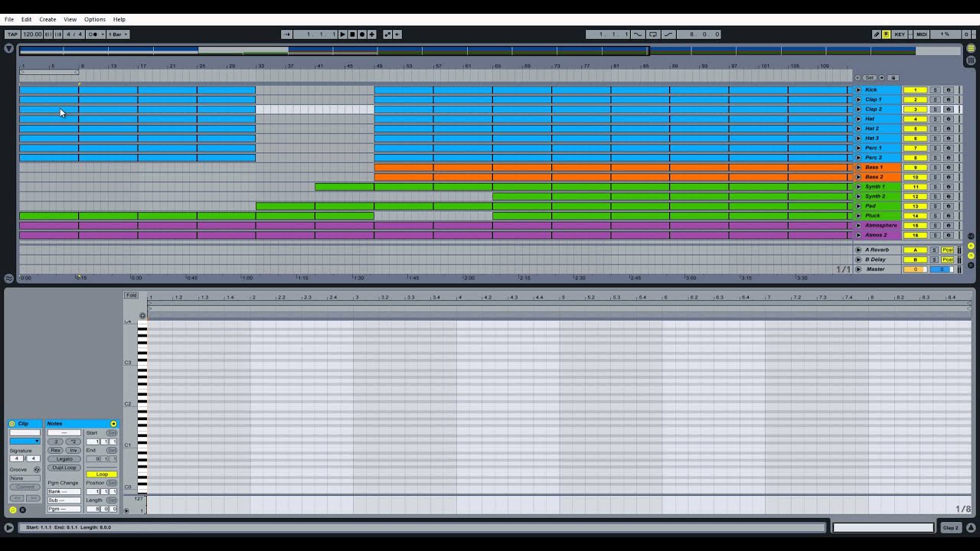Screen dimensions: 980x551
Task: Deactivate the Hat track activator 4
Action: coord(915,119)
